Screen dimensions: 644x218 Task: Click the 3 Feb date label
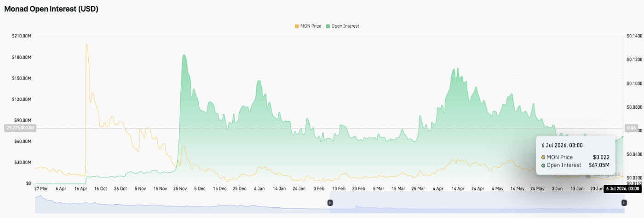pos(319,189)
